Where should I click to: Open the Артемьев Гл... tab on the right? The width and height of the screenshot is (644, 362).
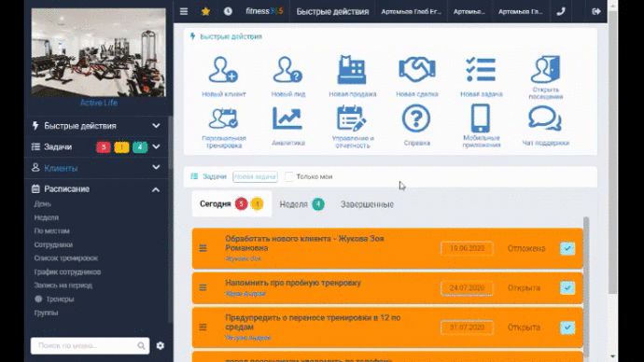pyautogui.click(x=521, y=11)
